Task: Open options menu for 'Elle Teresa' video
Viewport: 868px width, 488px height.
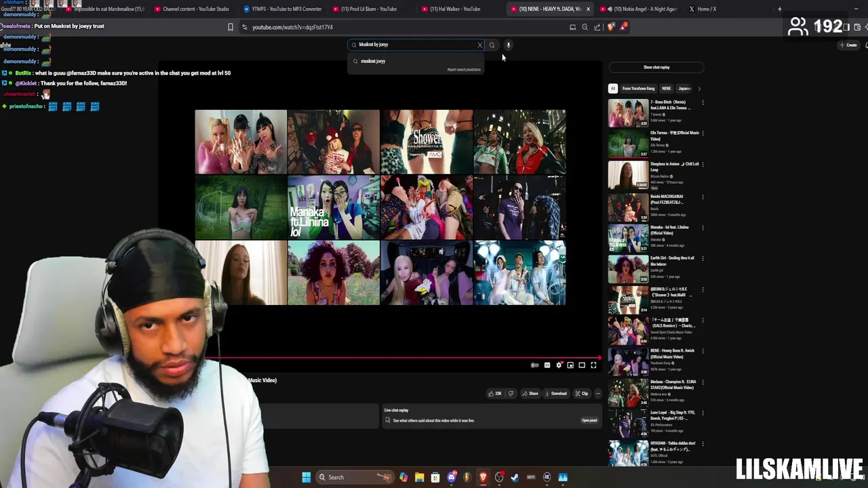Action: [x=703, y=134]
